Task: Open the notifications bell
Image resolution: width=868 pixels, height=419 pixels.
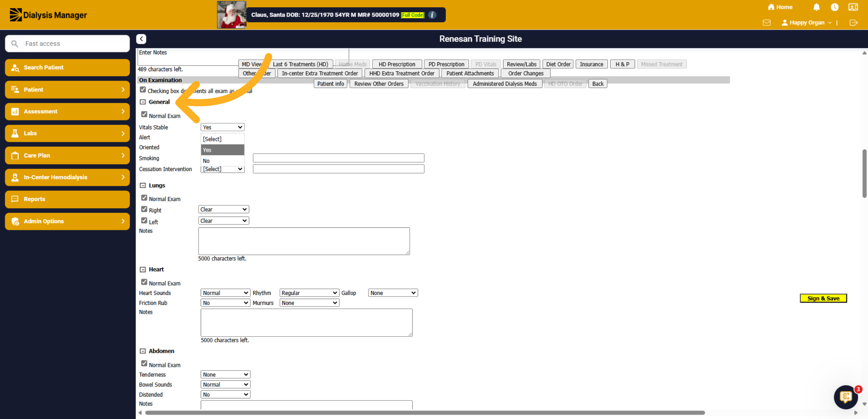Action: [816, 7]
